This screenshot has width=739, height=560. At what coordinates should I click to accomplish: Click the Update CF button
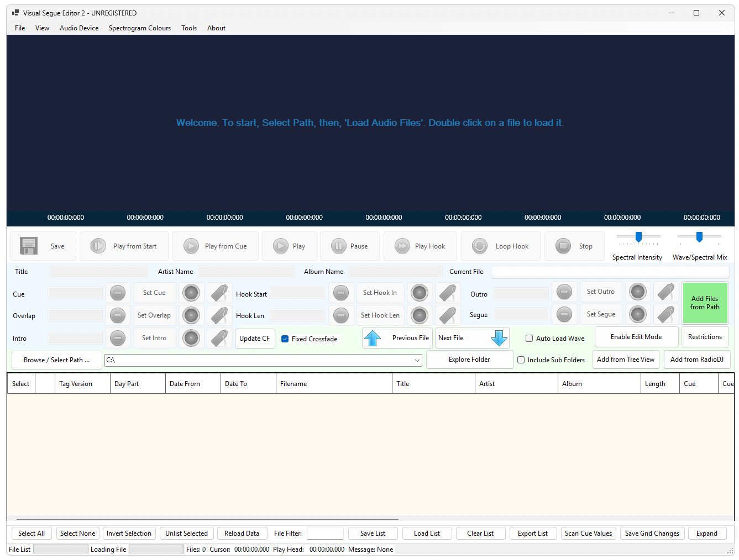click(255, 339)
